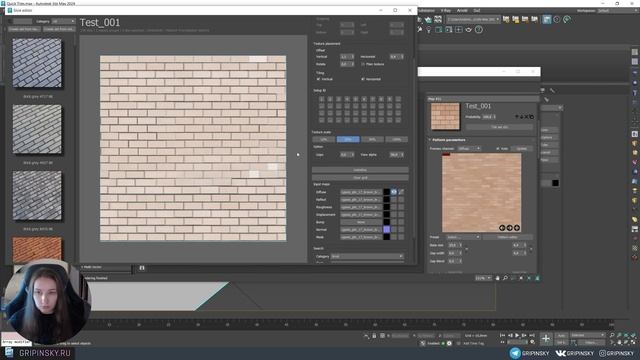This screenshot has height=360, width=640.
Task: Open the Preset dropdown under pattern preview
Action: (x=463, y=237)
